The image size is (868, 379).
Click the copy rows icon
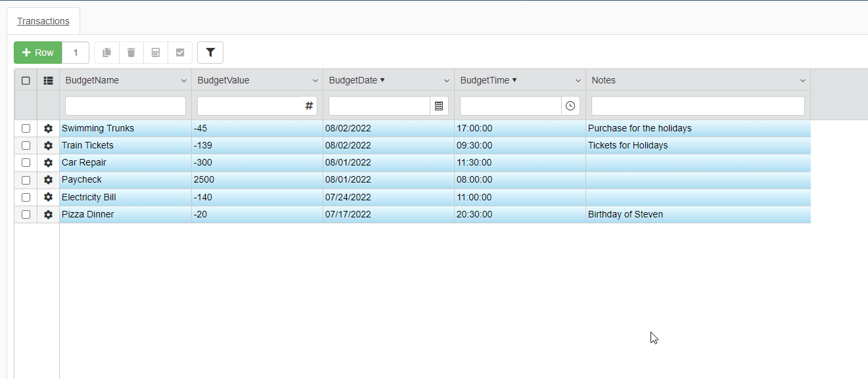pos(106,53)
